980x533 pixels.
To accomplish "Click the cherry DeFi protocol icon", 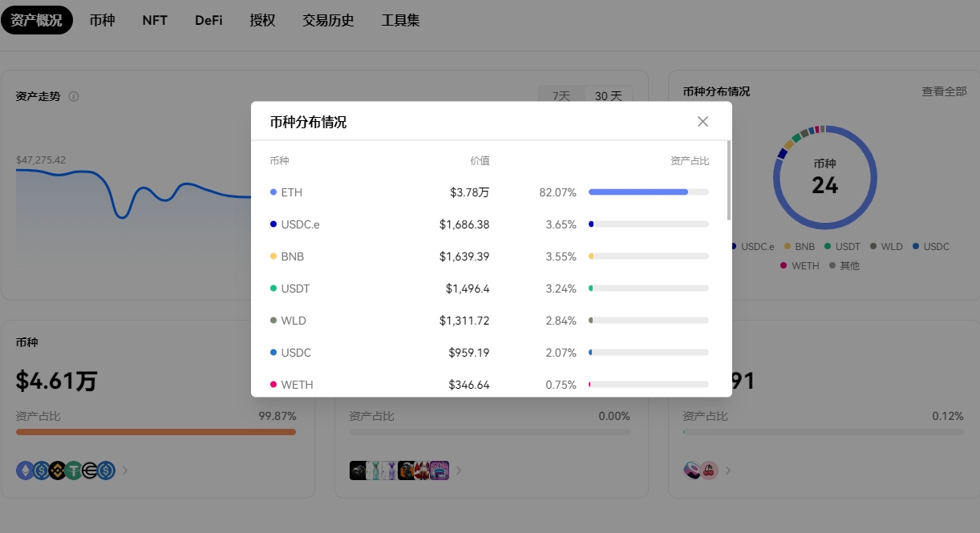I will 708,470.
